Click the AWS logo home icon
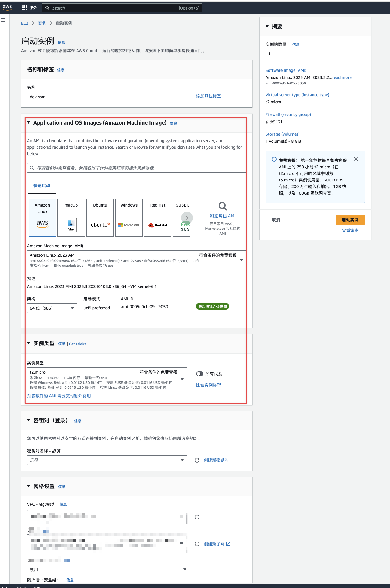 [7, 8]
